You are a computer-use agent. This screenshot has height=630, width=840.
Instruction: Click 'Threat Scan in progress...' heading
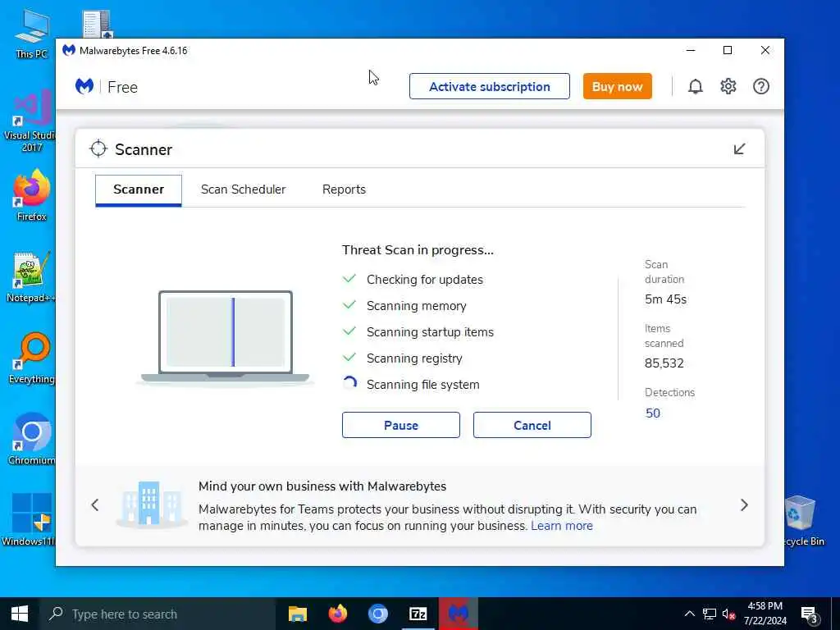[418, 250]
